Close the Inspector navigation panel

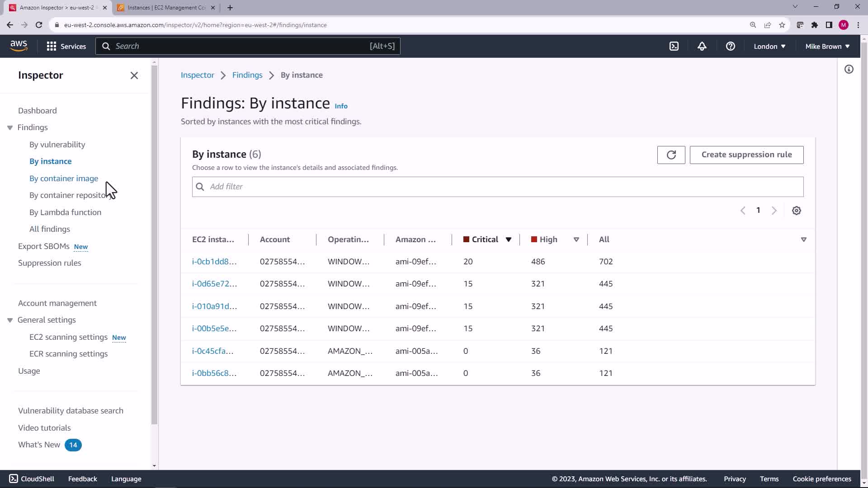click(134, 75)
